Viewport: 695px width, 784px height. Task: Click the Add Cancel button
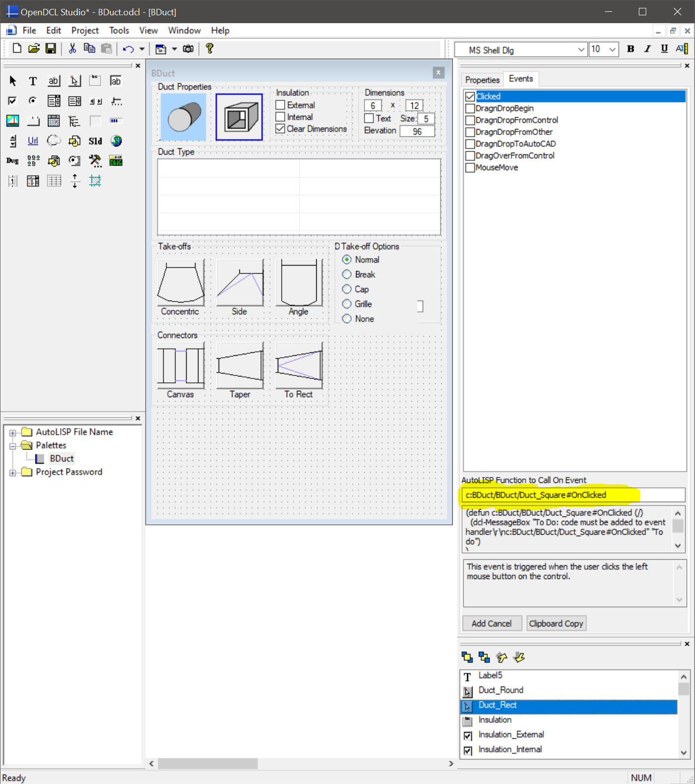coord(492,623)
